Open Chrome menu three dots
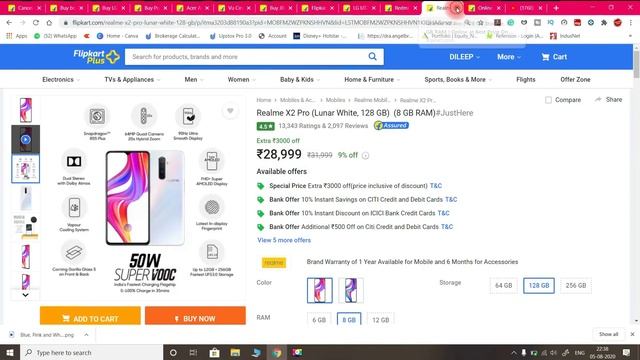The width and height of the screenshot is (640, 360). pyautogui.click(x=631, y=23)
